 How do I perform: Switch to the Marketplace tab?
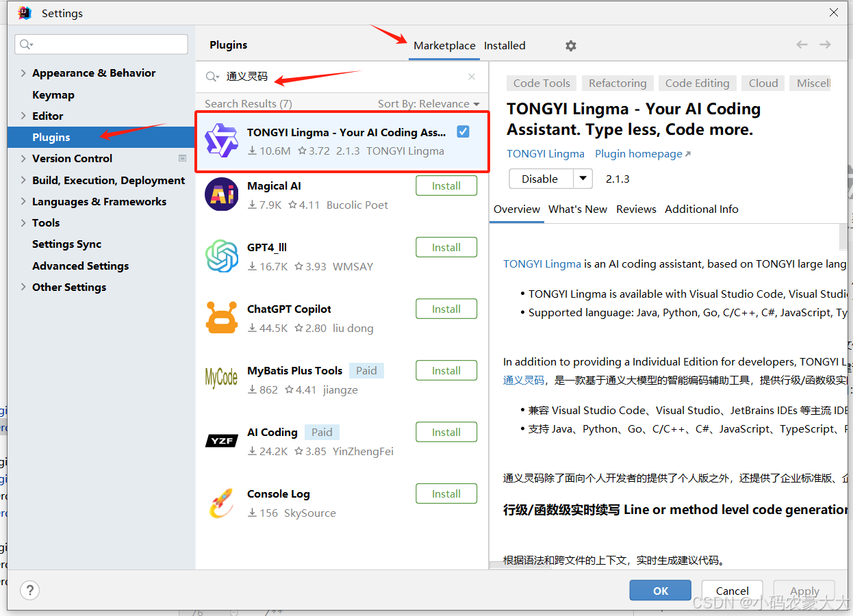tap(444, 45)
